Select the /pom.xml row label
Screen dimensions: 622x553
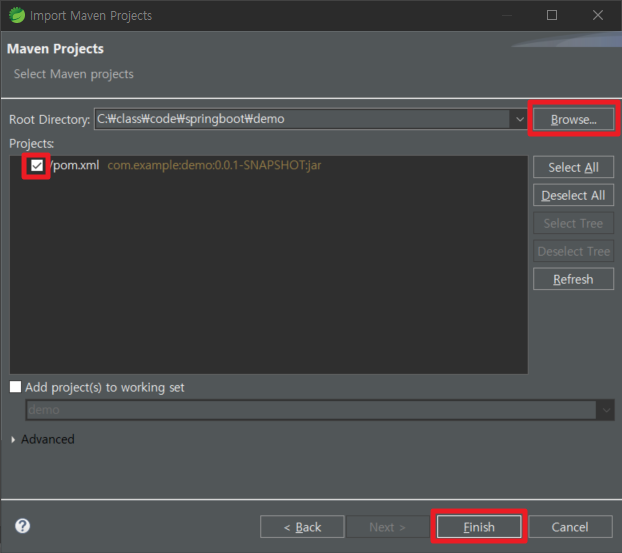(x=74, y=165)
